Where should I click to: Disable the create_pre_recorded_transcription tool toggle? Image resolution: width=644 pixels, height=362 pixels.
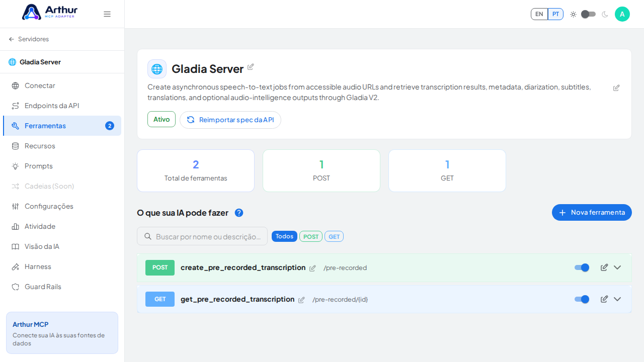(x=582, y=267)
